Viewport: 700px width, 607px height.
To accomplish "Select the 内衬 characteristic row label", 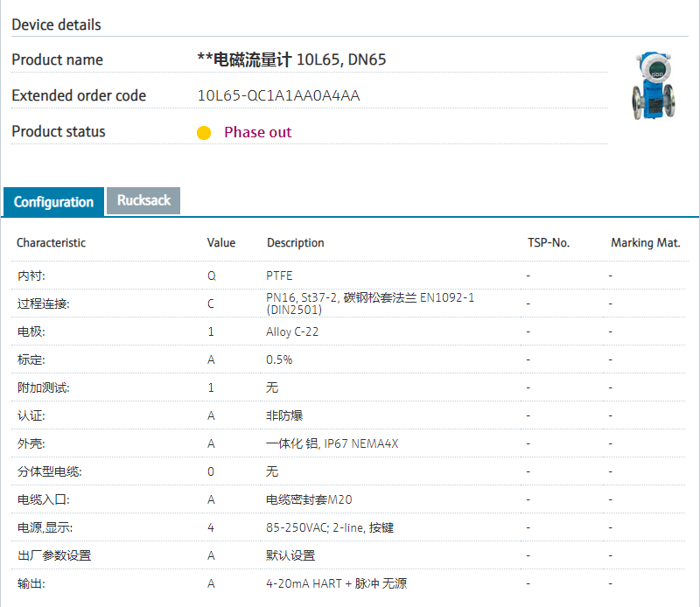I will [31, 276].
